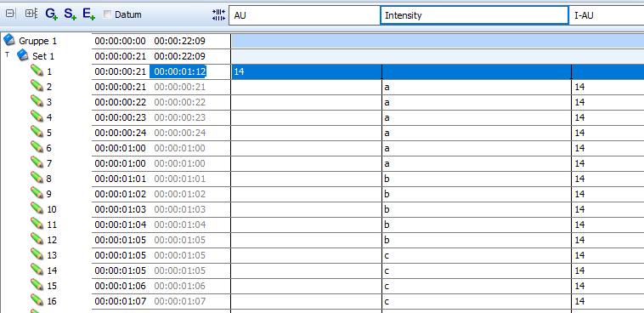644x313 pixels.
Task: Click I-AU cell 14 in event 3
Action: click(607, 102)
